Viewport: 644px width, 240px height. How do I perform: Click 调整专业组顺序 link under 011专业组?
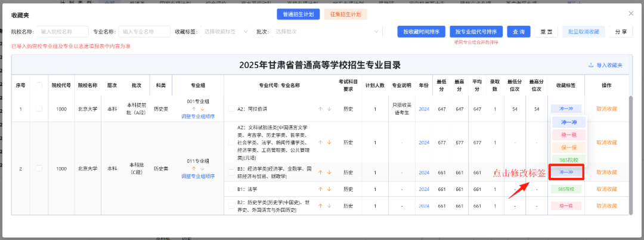coord(198,176)
